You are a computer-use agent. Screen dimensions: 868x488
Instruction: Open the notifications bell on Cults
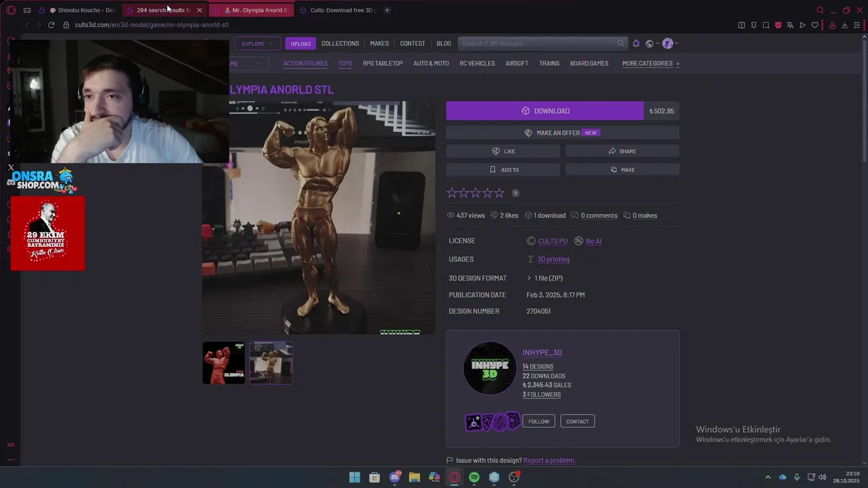pos(636,43)
